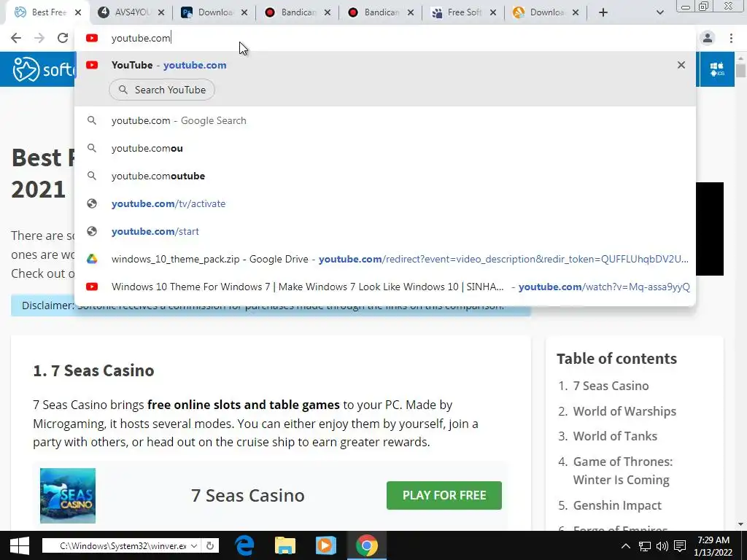Open the volume tray icon
747x560 pixels.
(662, 546)
